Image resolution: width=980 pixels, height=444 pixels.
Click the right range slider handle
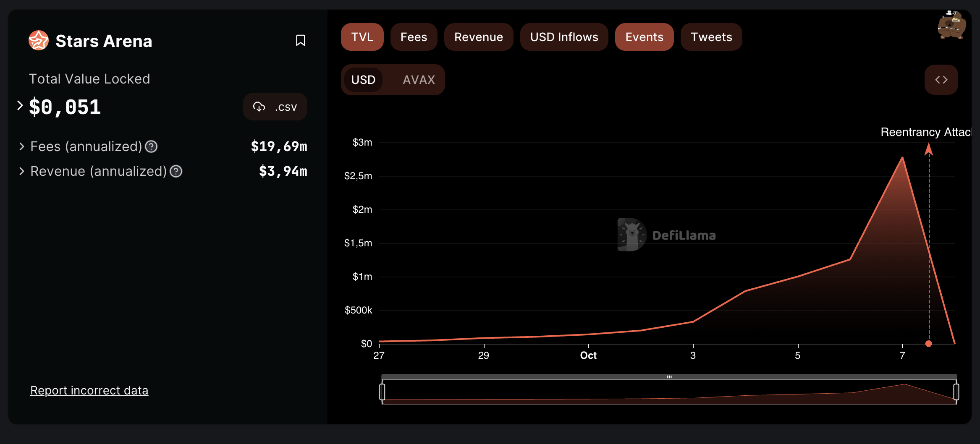[x=956, y=392]
